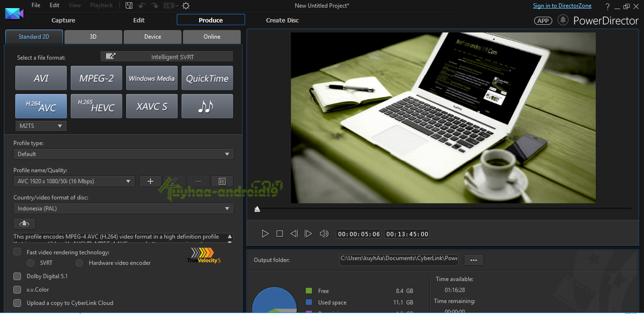
Task: Click the redo arrow icon
Action: coord(154,6)
